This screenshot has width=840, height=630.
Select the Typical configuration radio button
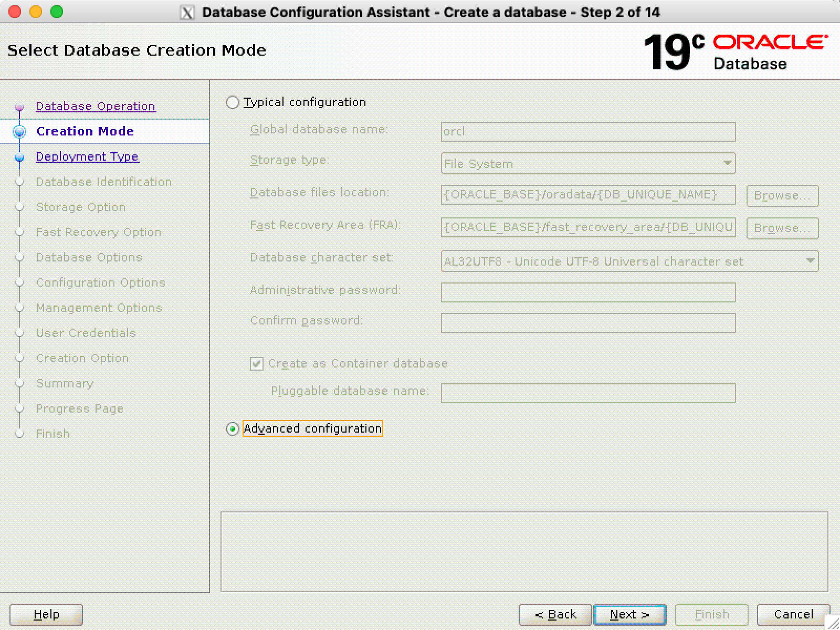coord(232,102)
